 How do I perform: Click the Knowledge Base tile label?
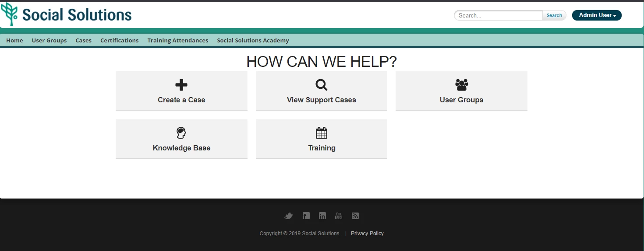[181, 148]
